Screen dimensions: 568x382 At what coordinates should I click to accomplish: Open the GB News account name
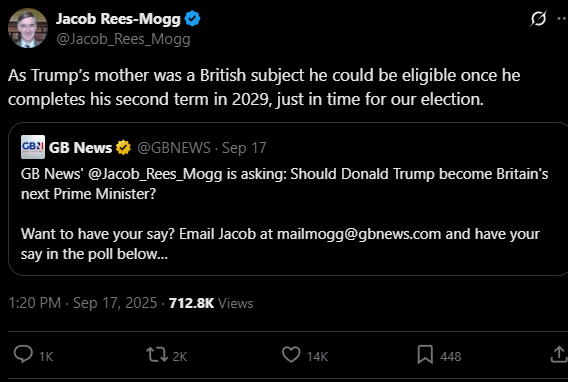80,148
